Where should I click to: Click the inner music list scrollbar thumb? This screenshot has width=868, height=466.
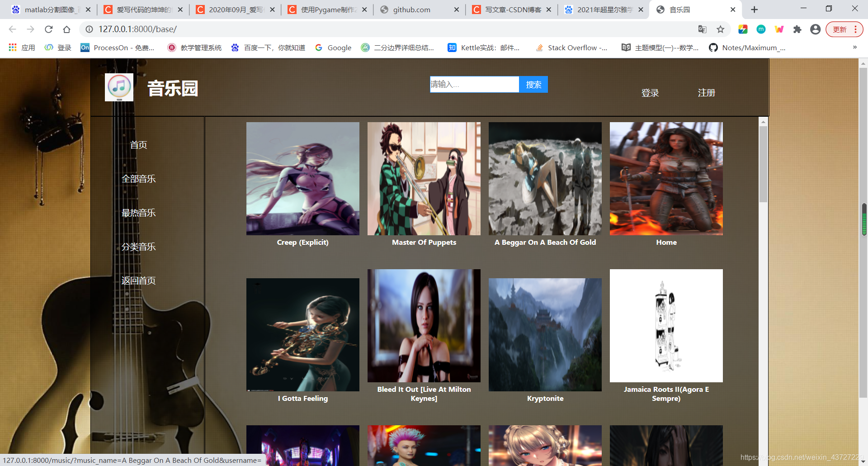(763, 164)
